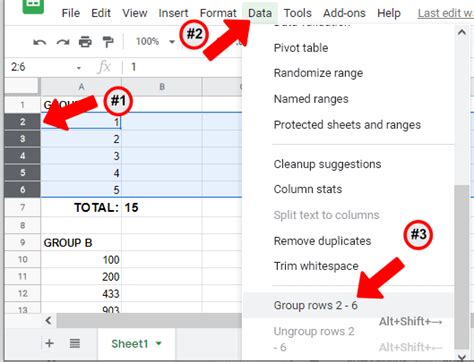The height and width of the screenshot is (362, 474).
Task: Click the GROUP B cell
Action: point(81,242)
